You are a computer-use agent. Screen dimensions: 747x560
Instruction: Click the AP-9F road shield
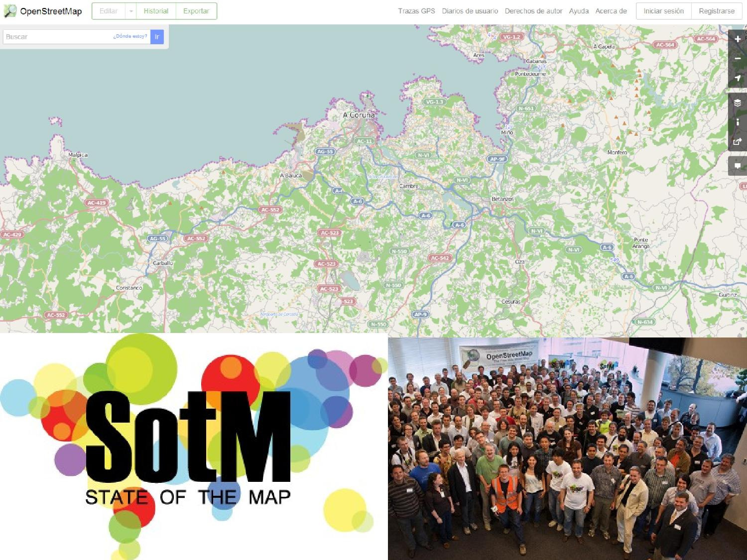tap(497, 159)
